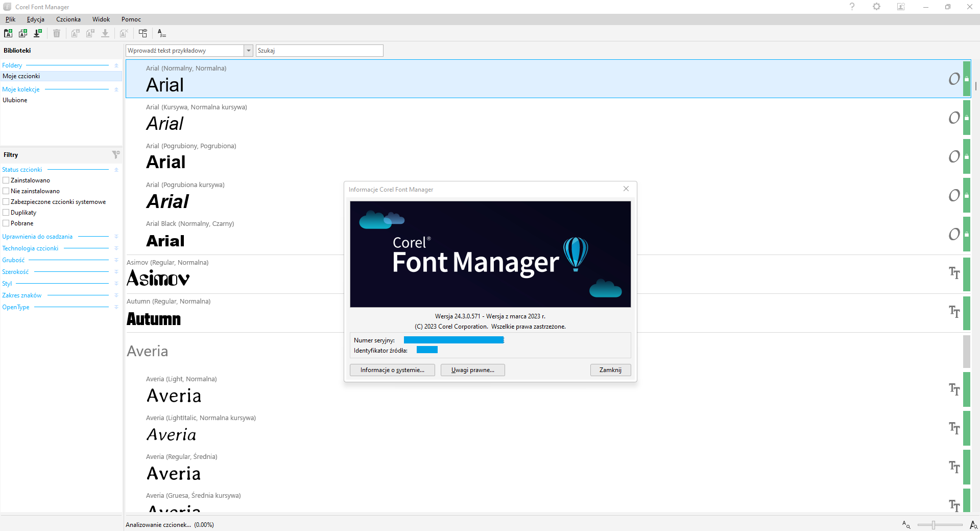This screenshot has width=980, height=531.
Task: Click the decrease preview size icon
Action: tap(906, 525)
